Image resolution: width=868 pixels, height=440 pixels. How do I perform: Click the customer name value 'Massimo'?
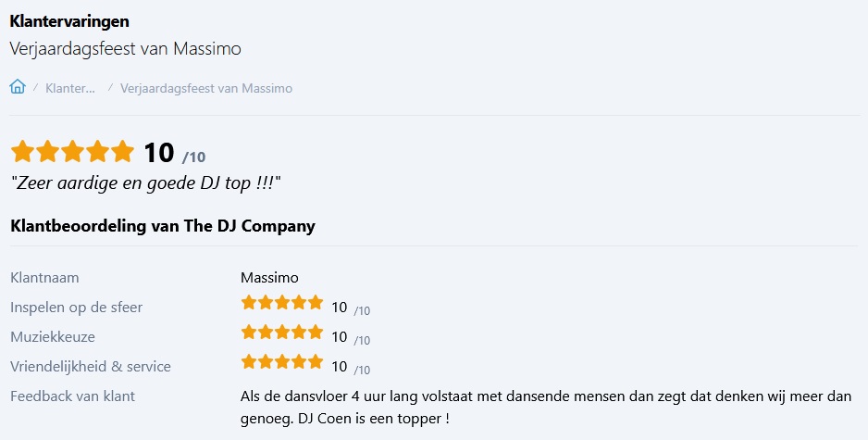pyautogui.click(x=269, y=277)
